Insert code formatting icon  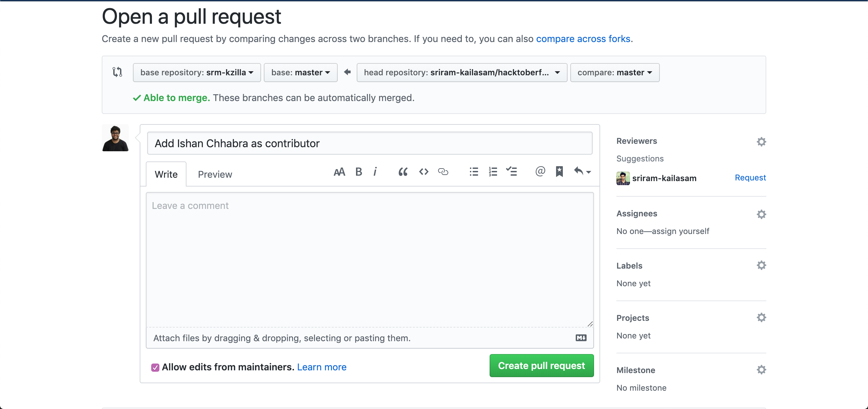coord(423,172)
